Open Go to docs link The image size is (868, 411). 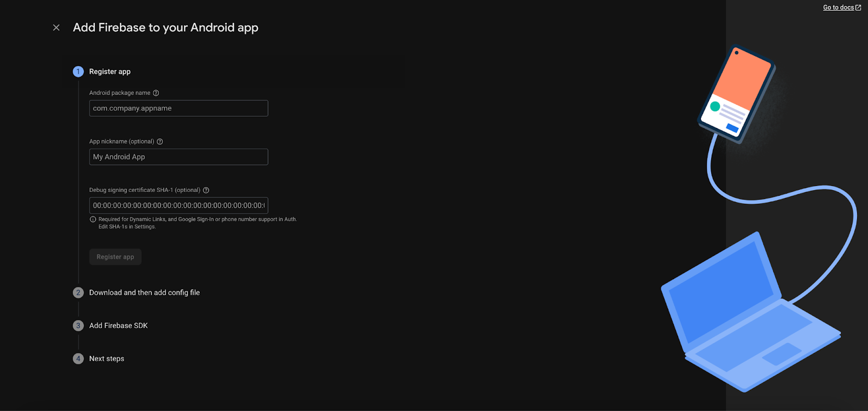pyautogui.click(x=838, y=8)
